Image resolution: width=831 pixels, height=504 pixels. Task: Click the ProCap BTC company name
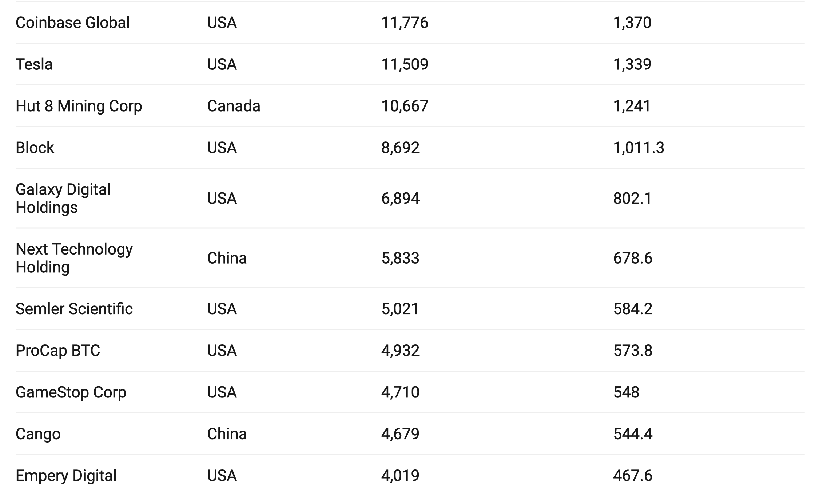pyautogui.click(x=57, y=351)
